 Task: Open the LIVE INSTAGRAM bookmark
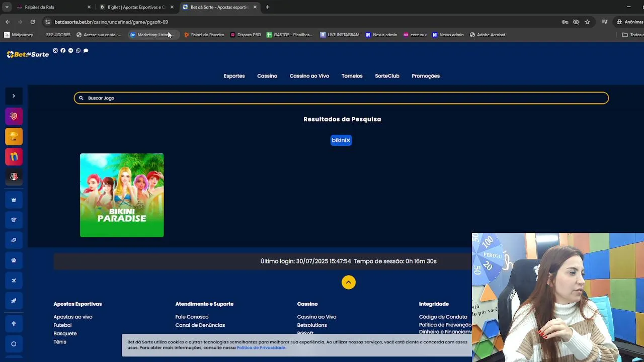[340, 35]
